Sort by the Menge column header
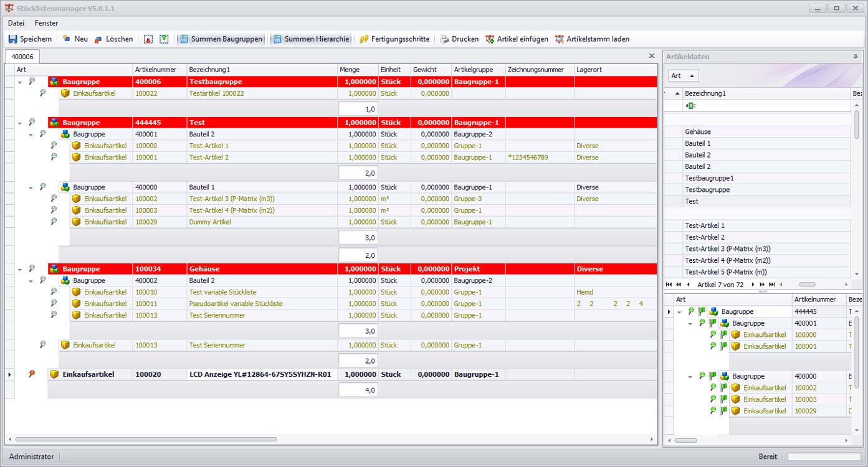 (358, 70)
